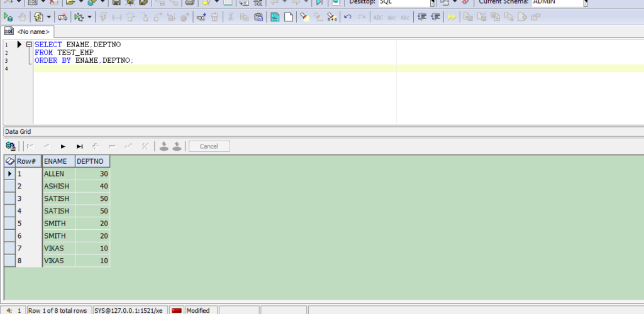Open the Current Schema dropdown
This screenshot has width=644, height=314.
point(585,3)
